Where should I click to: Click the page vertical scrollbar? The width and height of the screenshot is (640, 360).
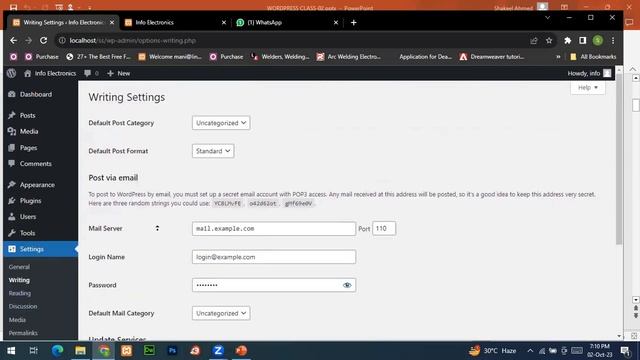pyautogui.click(x=619, y=159)
